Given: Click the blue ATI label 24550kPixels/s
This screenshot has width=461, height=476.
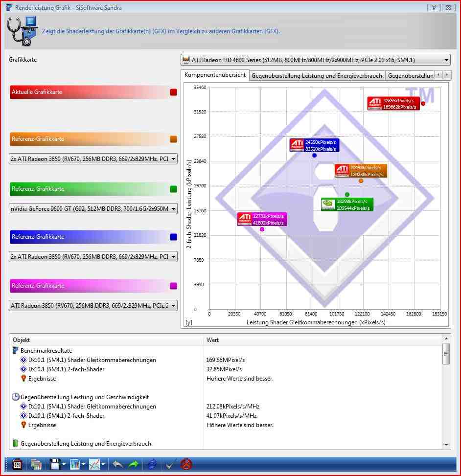Looking at the screenshot, I should pyautogui.click(x=314, y=145).
